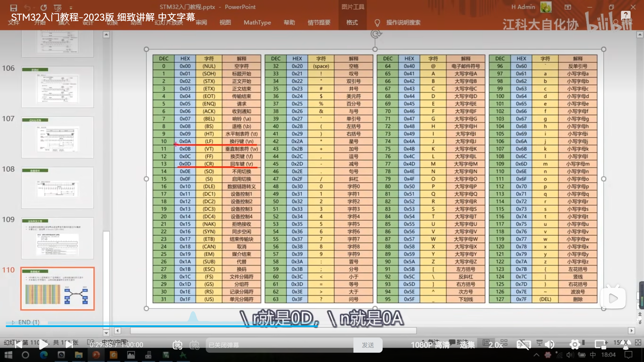Click the save icon in the quick access toolbar
The image size is (644, 362).
click(x=13, y=8)
